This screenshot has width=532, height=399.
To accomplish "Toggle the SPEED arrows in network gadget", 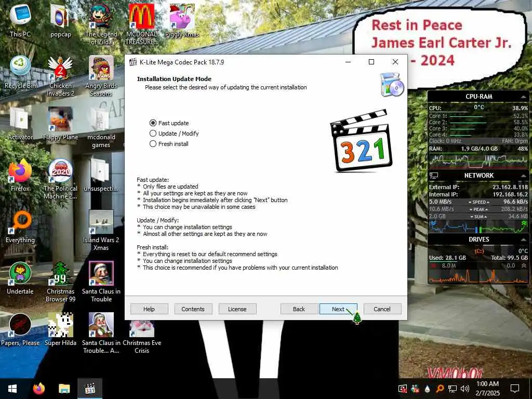I will point(478,202).
